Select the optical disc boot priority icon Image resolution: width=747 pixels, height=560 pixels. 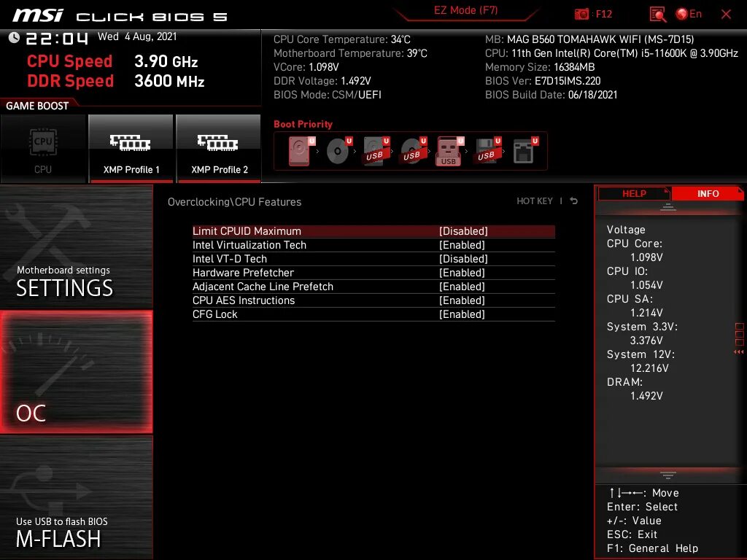click(x=338, y=151)
